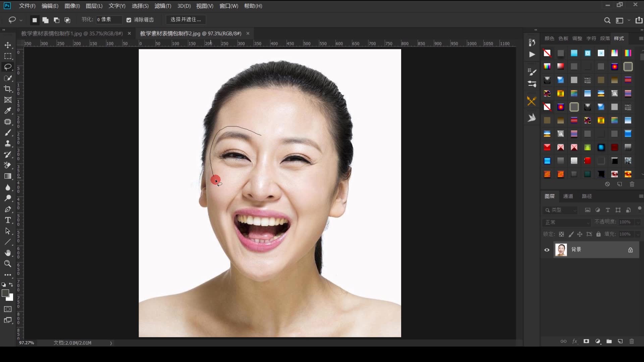The height and width of the screenshot is (362, 644).
Task: Toggle lock all for layer
Action: 598,234
